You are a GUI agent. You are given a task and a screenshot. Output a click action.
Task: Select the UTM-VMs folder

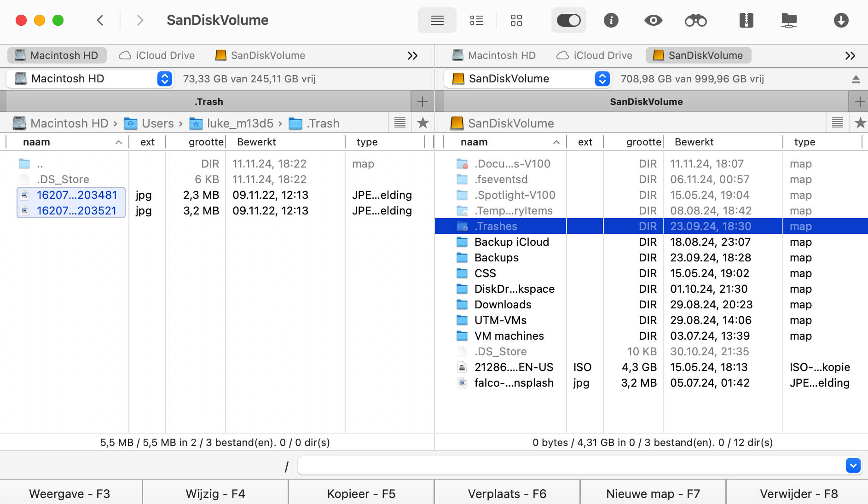pyautogui.click(x=651, y=320)
